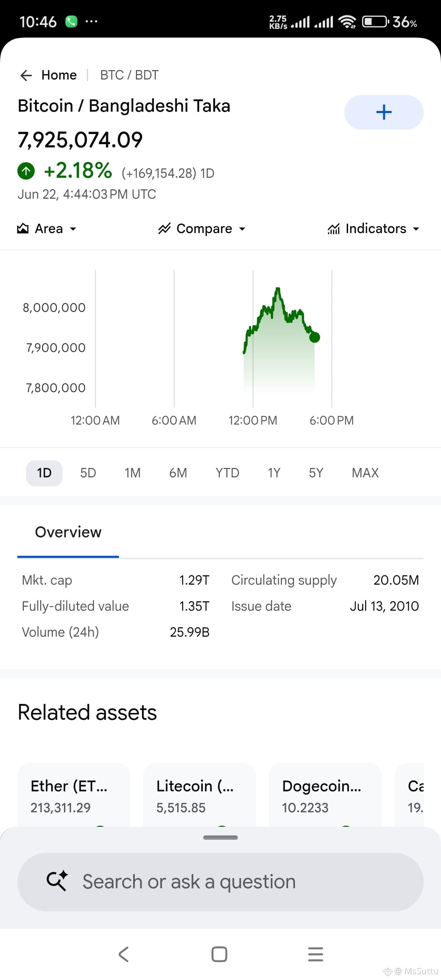Tap the battery status icon
Viewport: 441px width, 980px height.
[375, 22]
